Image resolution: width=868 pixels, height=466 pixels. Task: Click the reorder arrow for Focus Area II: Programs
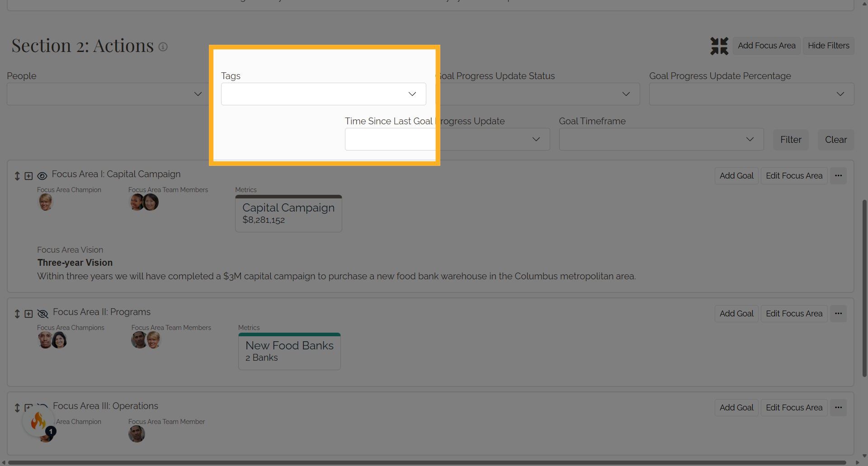[x=17, y=314]
